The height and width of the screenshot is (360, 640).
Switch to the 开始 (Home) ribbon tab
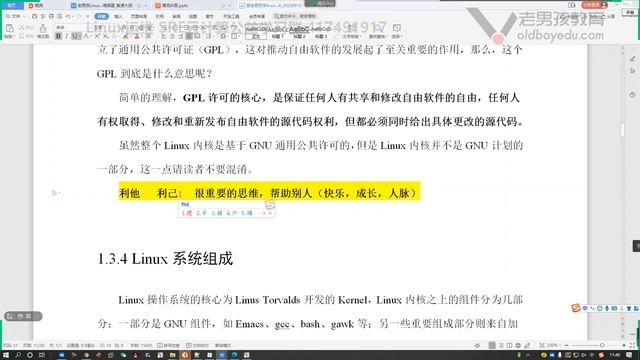(101, 16)
